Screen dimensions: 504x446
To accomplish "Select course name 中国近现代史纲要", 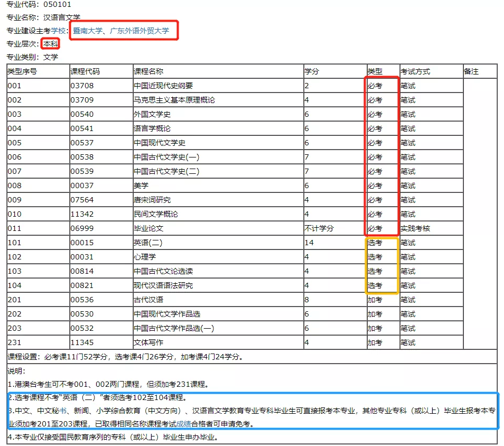I will (163, 86).
